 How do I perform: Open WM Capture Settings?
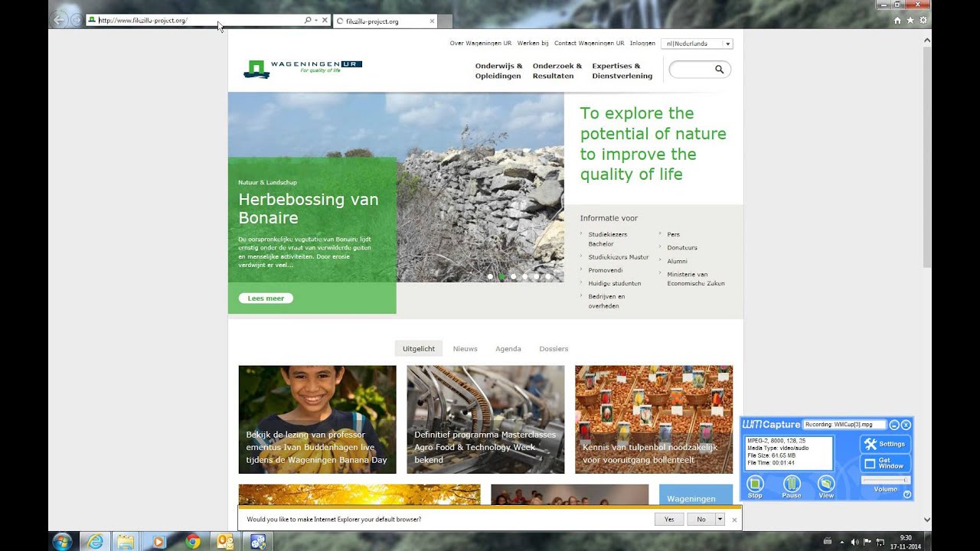coord(885,444)
